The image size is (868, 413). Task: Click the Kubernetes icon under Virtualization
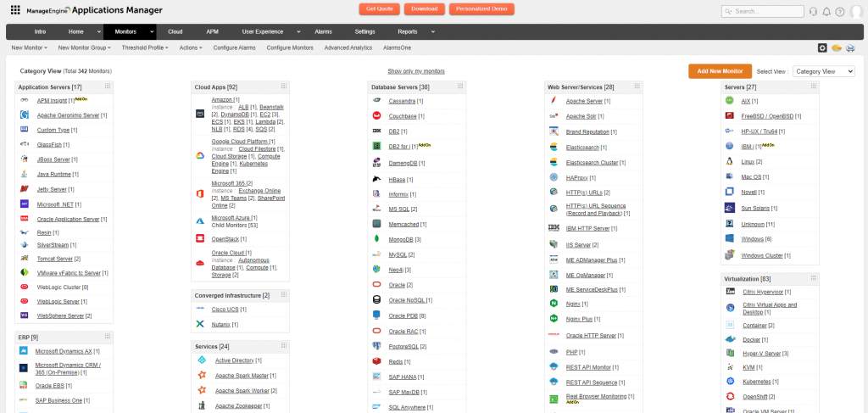(730, 381)
